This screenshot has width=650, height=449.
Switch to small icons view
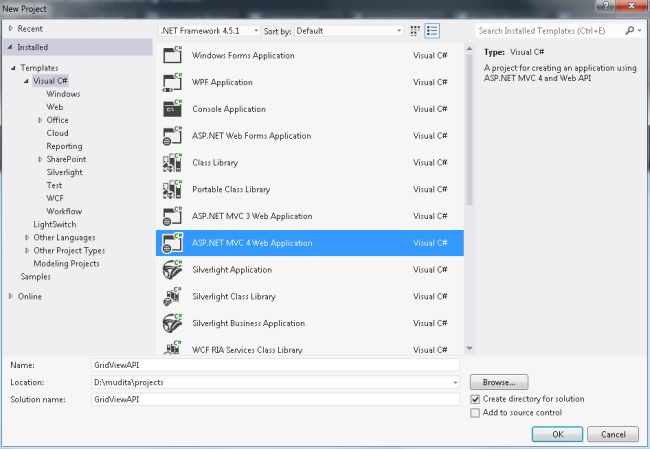(x=415, y=31)
